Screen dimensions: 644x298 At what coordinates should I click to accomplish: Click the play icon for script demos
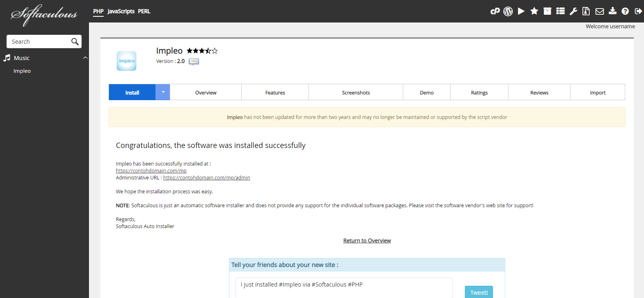click(521, 11)
